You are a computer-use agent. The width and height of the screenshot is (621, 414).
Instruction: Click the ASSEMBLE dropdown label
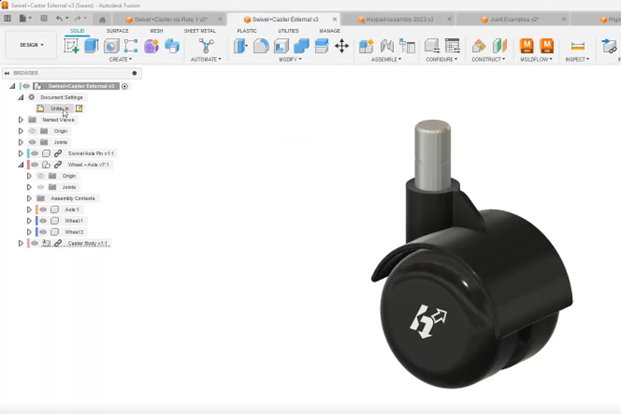tap(386, 59)
